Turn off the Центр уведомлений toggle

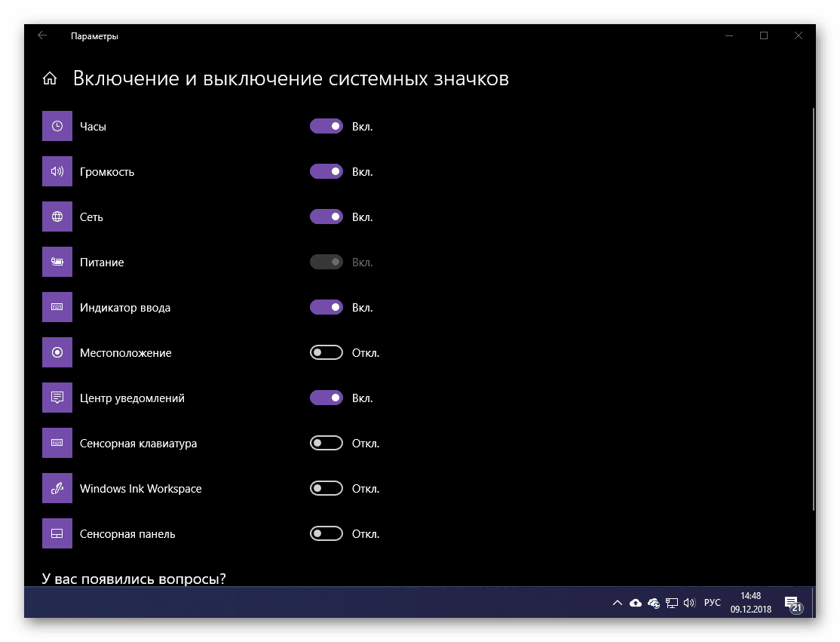[x=326, y=398]
